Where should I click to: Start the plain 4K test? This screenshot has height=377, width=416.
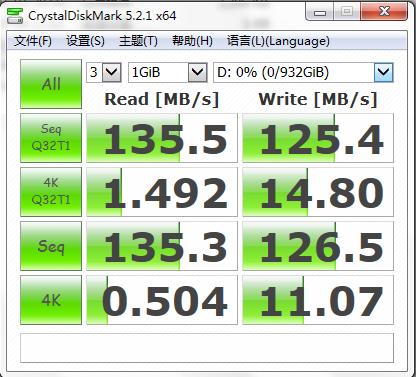[x=51, y=300]
